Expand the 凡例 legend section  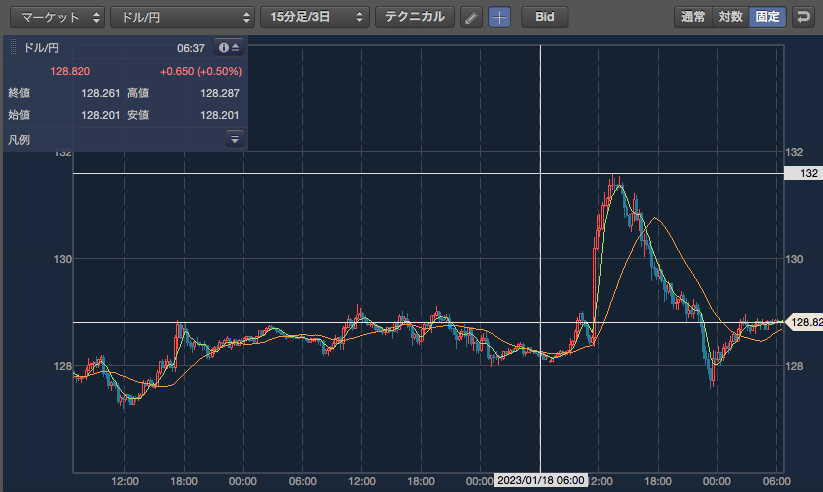[235, 139]
